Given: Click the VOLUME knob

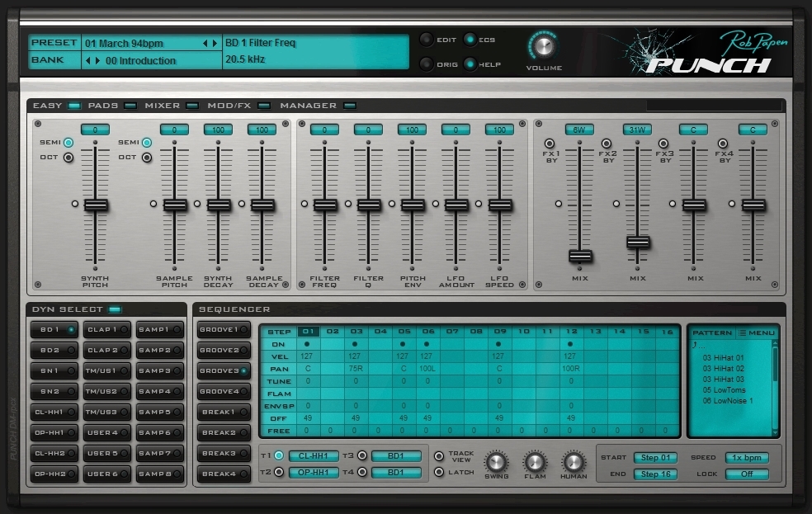Looking at the screenshot, I should click(543, 45).
